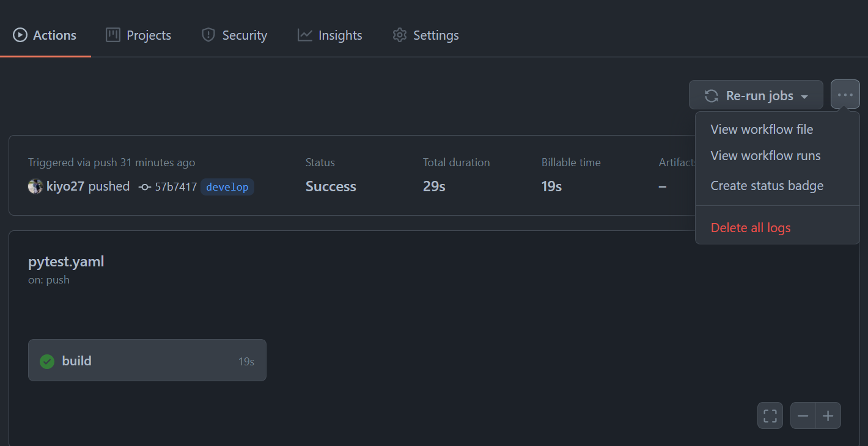Click the Insights graph icon

304,35
